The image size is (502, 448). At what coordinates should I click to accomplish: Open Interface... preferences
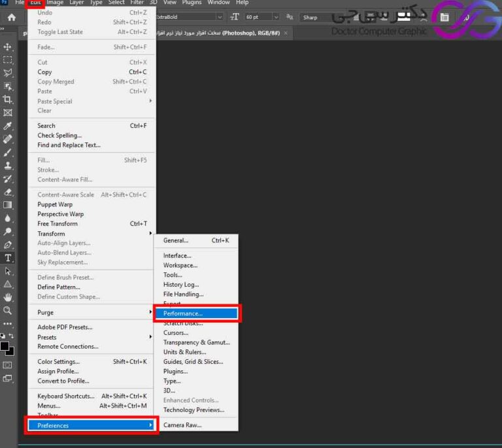tap(196, 255)
